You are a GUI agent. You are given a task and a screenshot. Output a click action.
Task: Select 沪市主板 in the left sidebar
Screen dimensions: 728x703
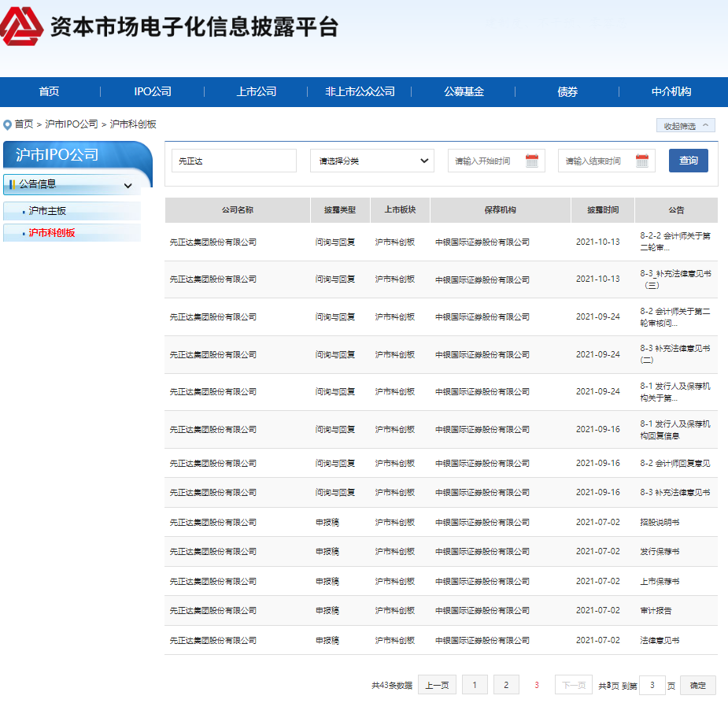[49, 211]
